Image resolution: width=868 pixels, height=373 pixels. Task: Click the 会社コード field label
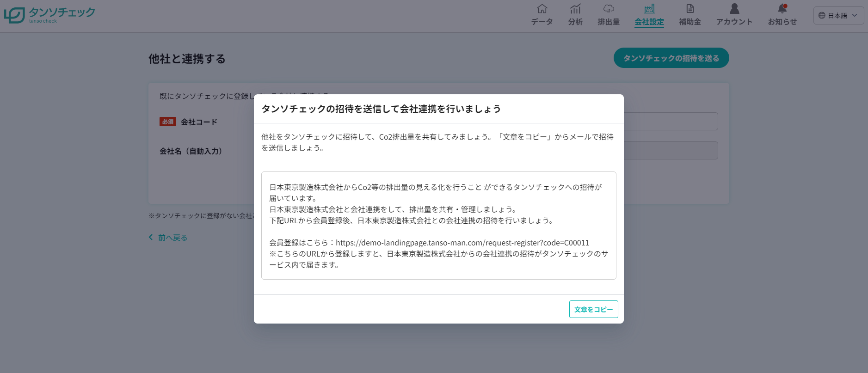(x=199, y=122)
